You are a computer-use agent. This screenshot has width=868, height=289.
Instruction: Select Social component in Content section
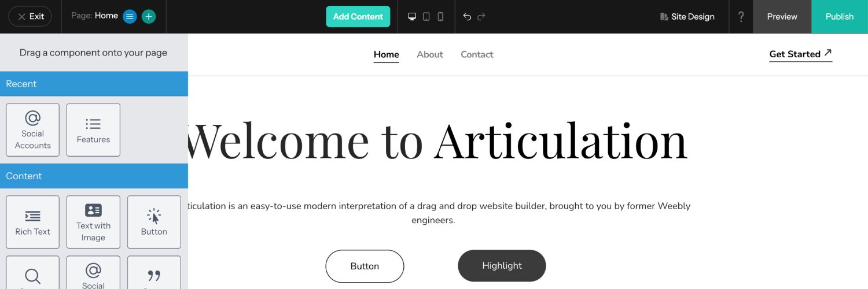point(93,272)
